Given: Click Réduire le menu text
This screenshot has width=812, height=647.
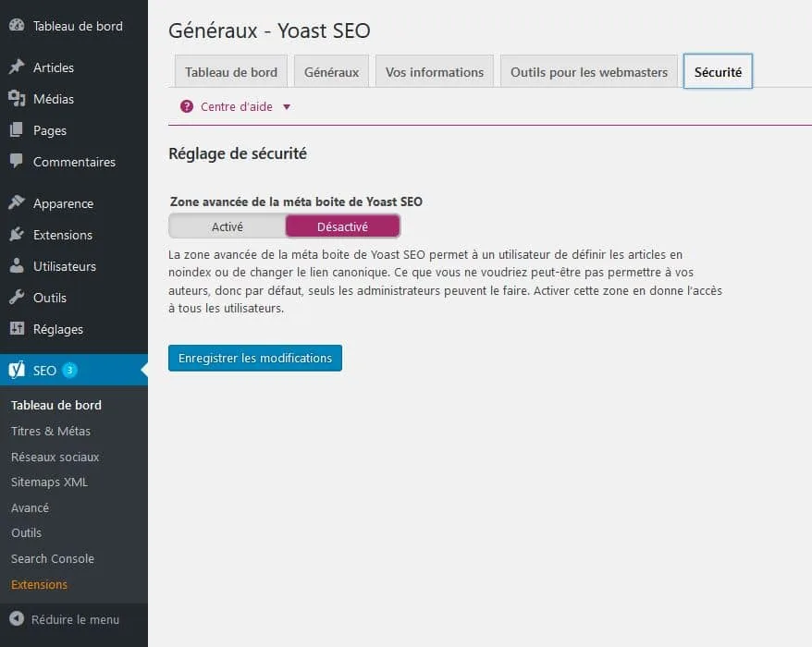Looking at the screenshot, I should click(75, 619).
